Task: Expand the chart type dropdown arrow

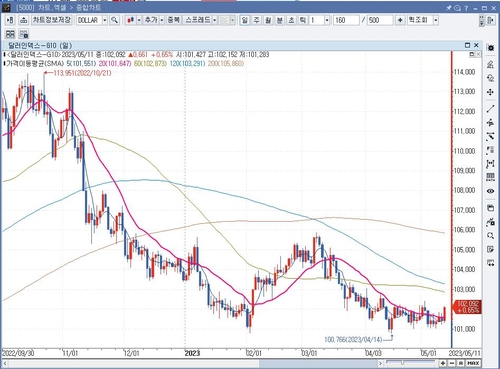Action: [x=139, y=20]
